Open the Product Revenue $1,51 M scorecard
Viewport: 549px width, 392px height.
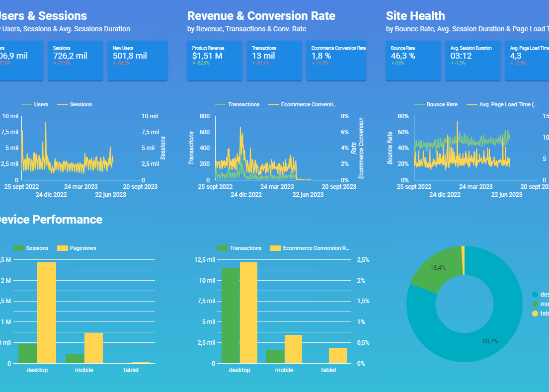215,61
